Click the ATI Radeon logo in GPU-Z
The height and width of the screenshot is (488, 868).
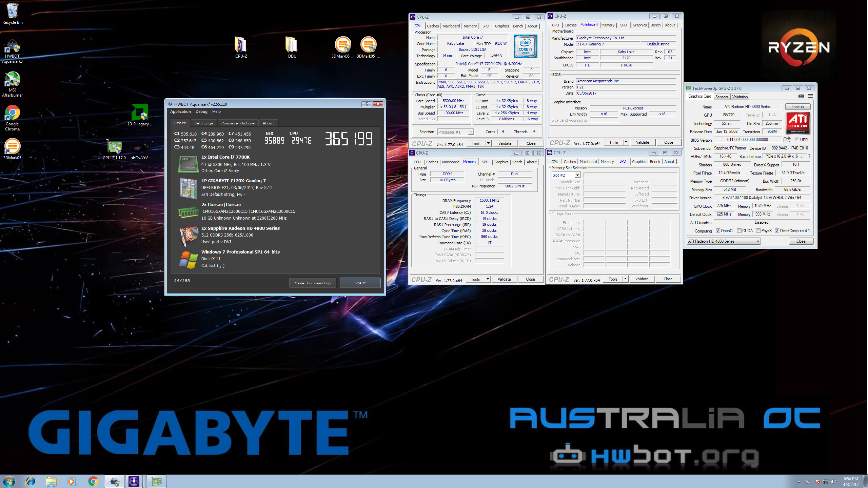pyautogui.click(x=798, y=123)
